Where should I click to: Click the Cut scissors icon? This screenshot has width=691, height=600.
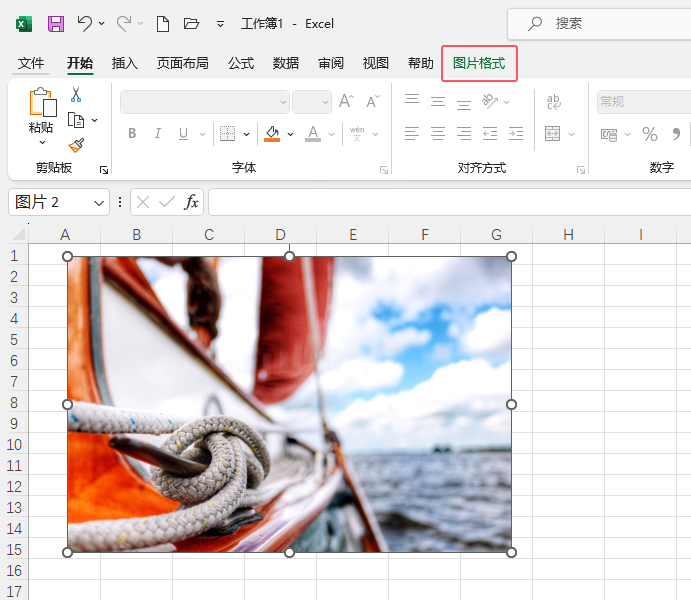coord(76,94)
